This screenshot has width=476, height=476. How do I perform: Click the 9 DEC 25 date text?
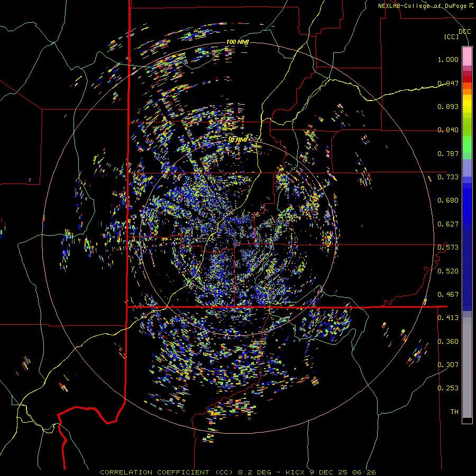[329, 472]
